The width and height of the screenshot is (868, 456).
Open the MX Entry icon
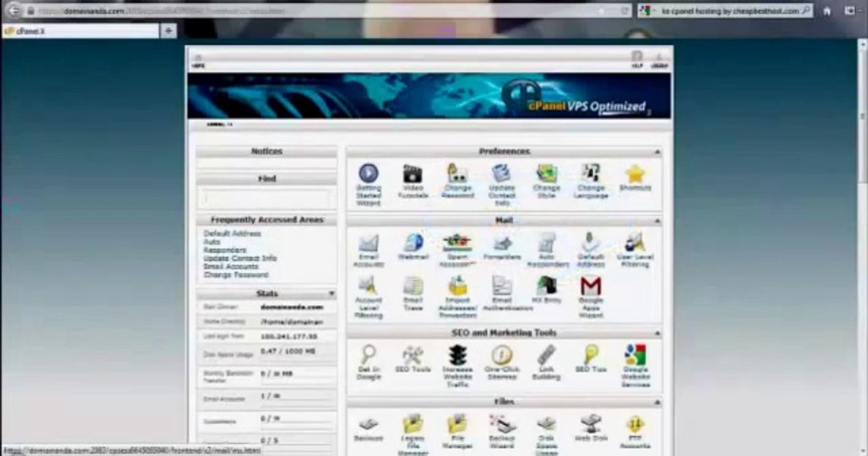pos(546,286)
